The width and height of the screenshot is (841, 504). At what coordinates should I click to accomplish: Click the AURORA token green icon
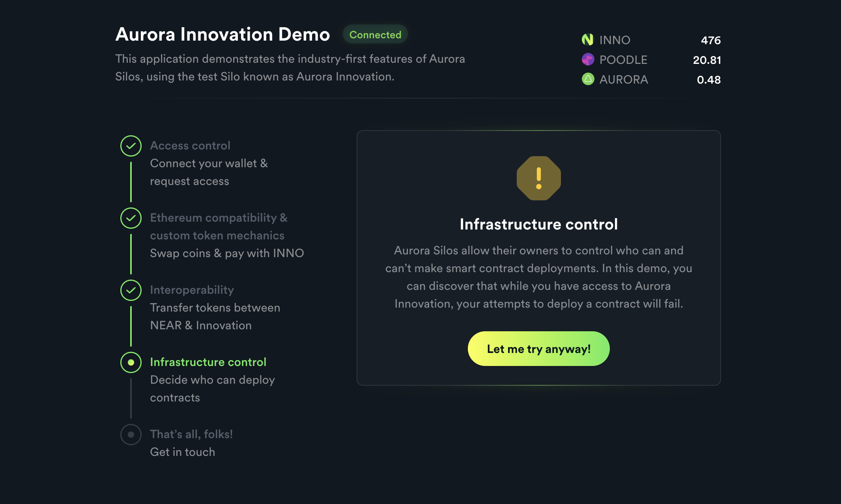coord(588,79)
